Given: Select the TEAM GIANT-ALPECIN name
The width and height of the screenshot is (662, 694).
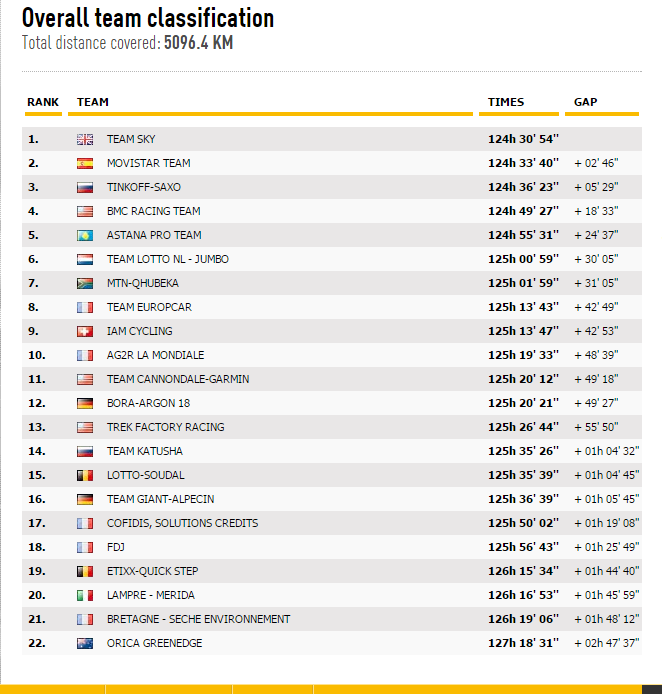Looking at the screenshot, I should pyautogui.click(x=160, y=499).
